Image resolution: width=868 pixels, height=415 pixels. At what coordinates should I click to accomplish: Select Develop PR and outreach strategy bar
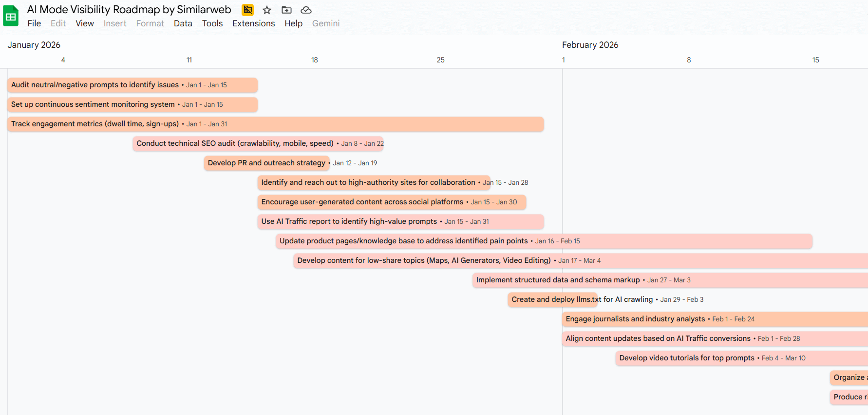tap(267, 163)
